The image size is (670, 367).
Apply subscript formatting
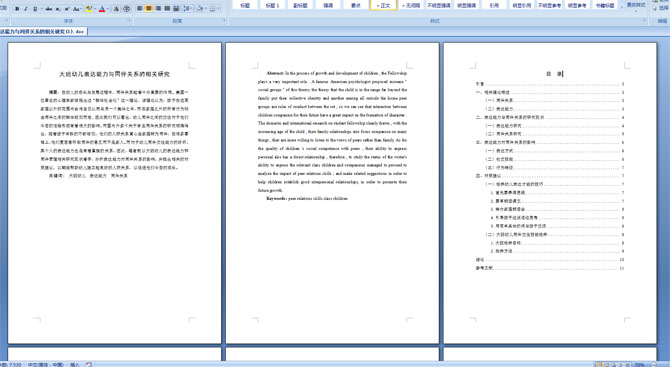tap(58, 9)
